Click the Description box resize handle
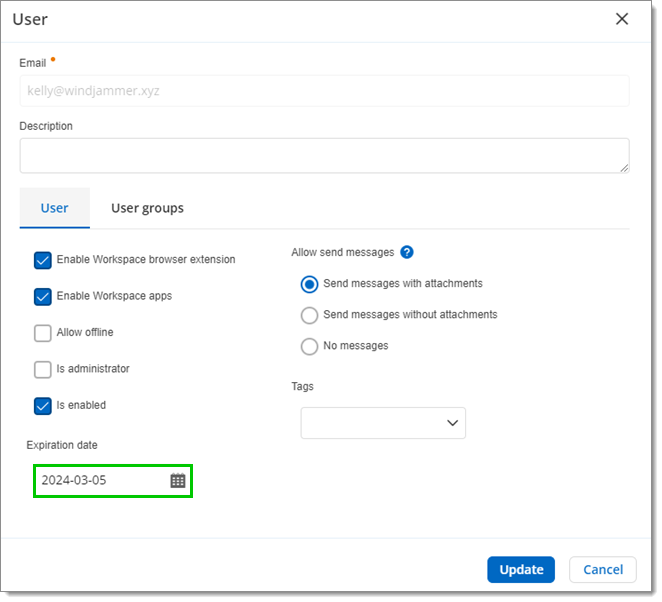The image size is (662, 602). (624, 168)
